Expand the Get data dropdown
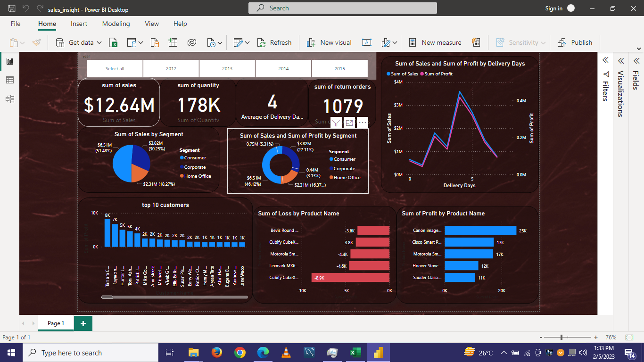Screen dimensions: 644x362 click(99, 42)
